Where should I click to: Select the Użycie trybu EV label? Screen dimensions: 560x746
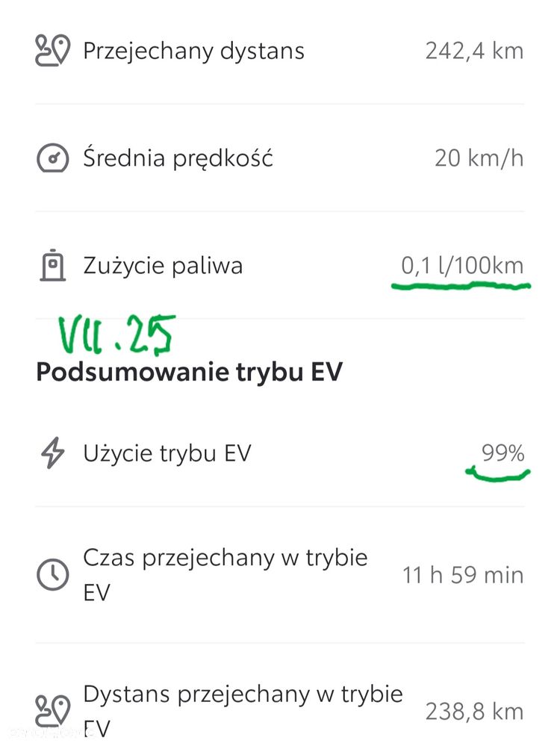(167, 454)
